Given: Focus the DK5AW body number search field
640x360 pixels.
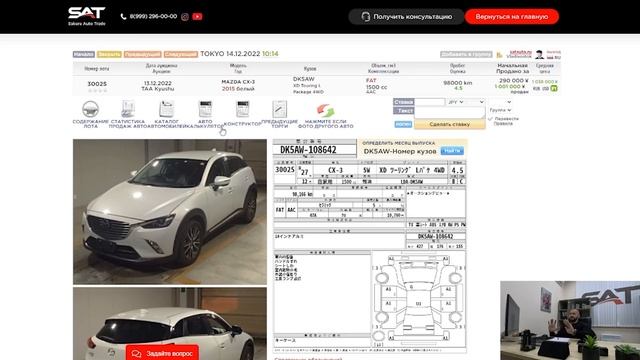Looking at the screenshot, I should [400, 151].
